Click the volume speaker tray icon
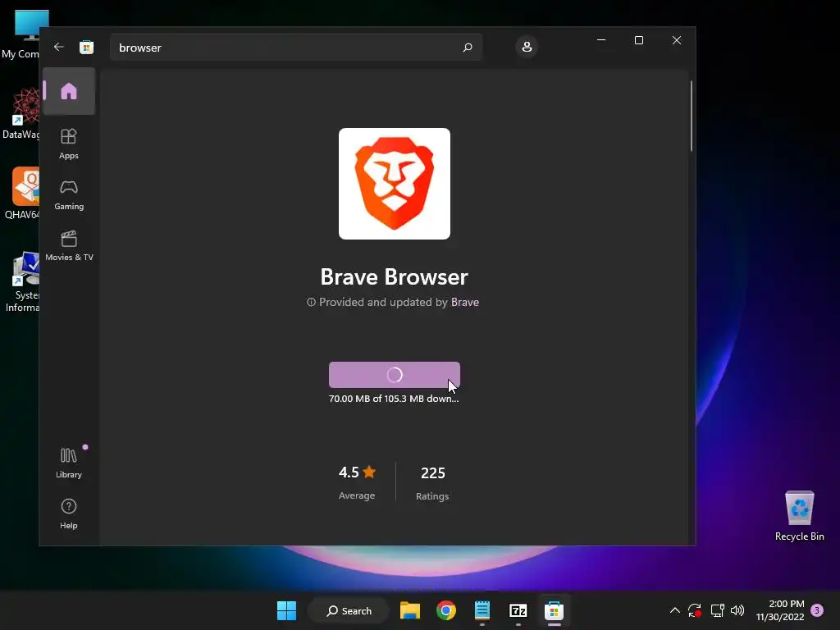 737,610
